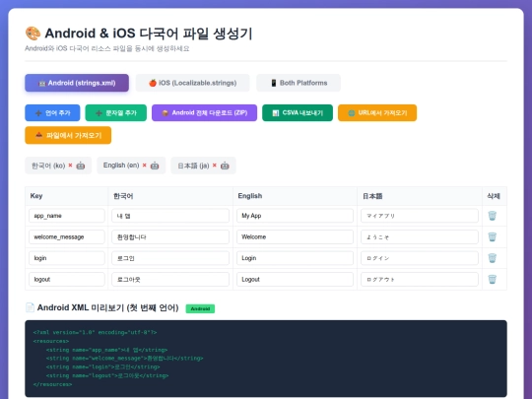Remove English (en) language with red x
The height and width of the screenshot is (399, 532).
(x=144, y=166)
